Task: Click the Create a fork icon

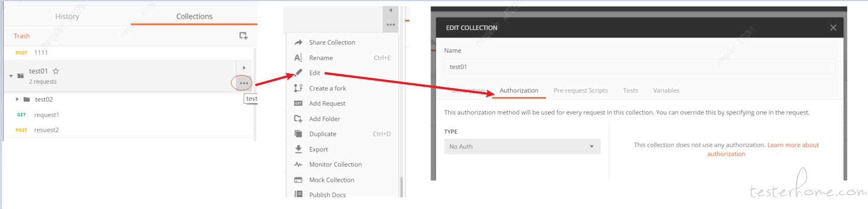Action: pos(299,88)
